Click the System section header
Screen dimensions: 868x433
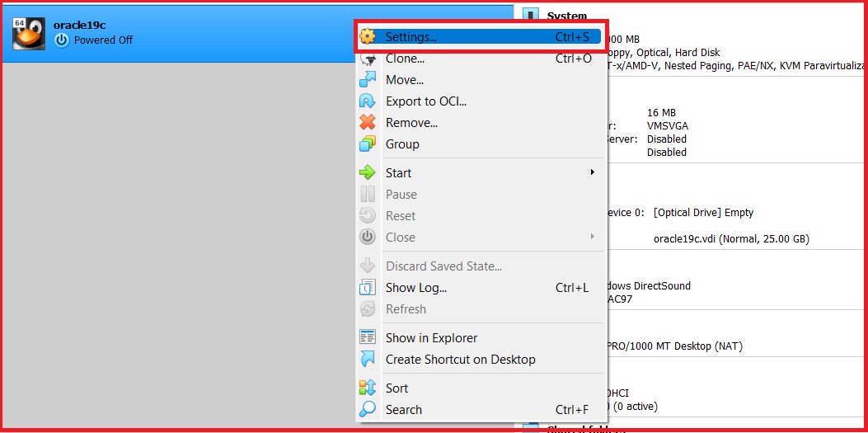pos(567,16)
